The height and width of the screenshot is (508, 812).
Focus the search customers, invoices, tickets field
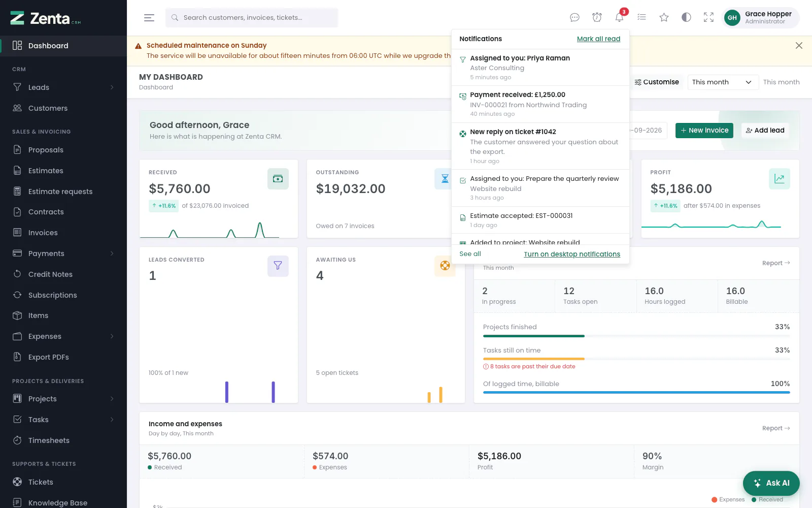point(252,18)
